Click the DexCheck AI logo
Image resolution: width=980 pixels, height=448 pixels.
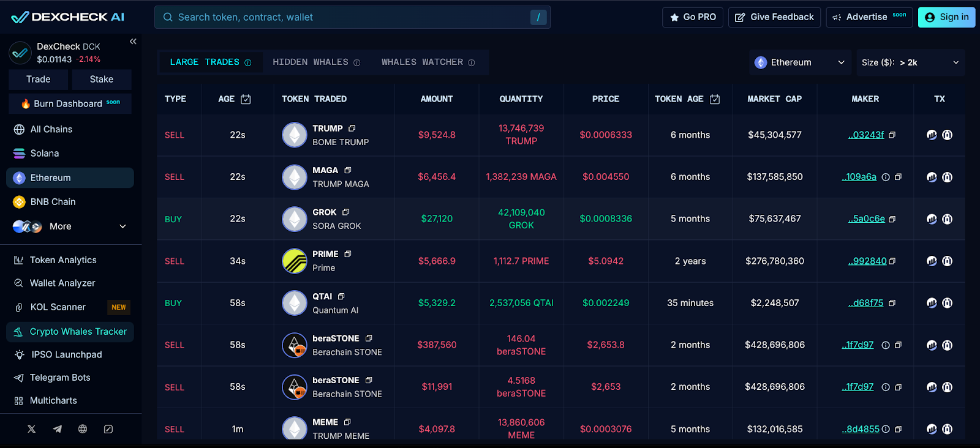[x=67, y=17]
